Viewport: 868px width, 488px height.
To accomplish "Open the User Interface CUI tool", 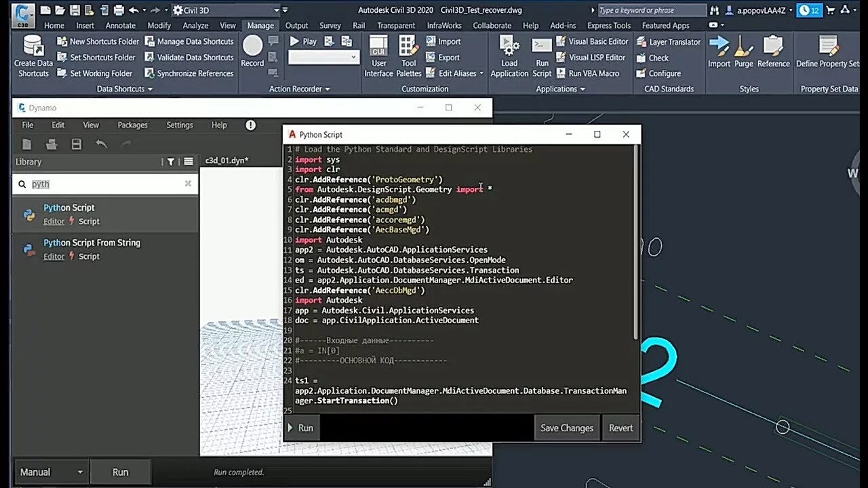I will pyautogui.click(x=378, y=56).
